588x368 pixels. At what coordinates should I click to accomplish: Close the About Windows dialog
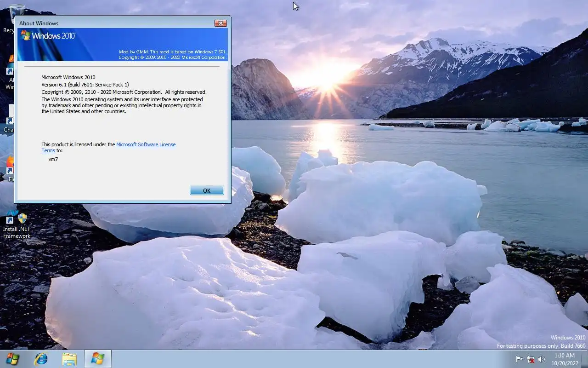point(220,23)
